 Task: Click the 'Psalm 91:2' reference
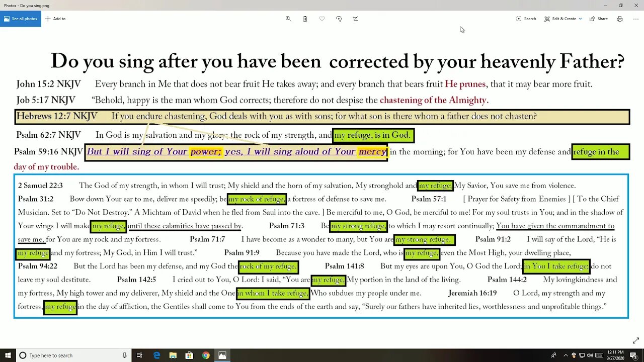tap(493, 239)
